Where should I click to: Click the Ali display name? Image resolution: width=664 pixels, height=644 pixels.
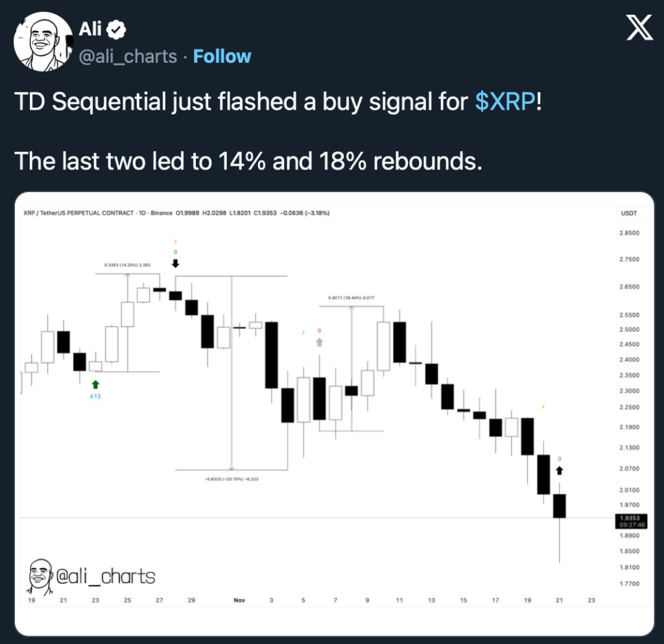point(89,29)
